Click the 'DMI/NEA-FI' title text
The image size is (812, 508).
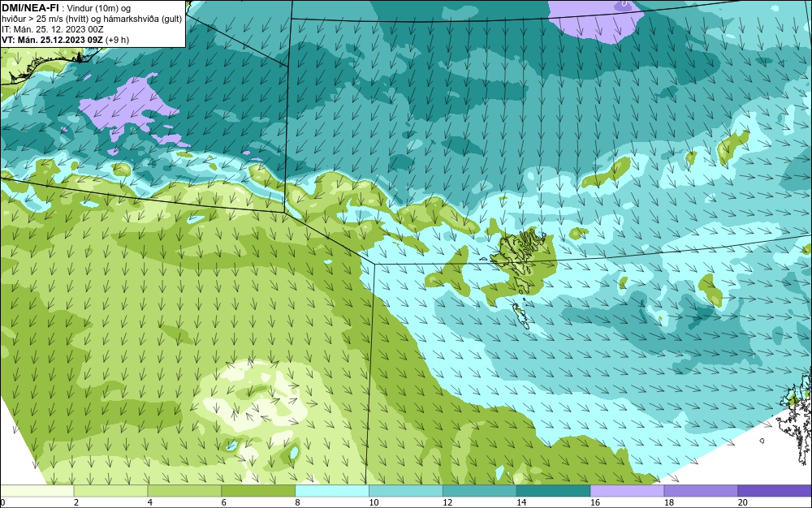pos(31,8)
